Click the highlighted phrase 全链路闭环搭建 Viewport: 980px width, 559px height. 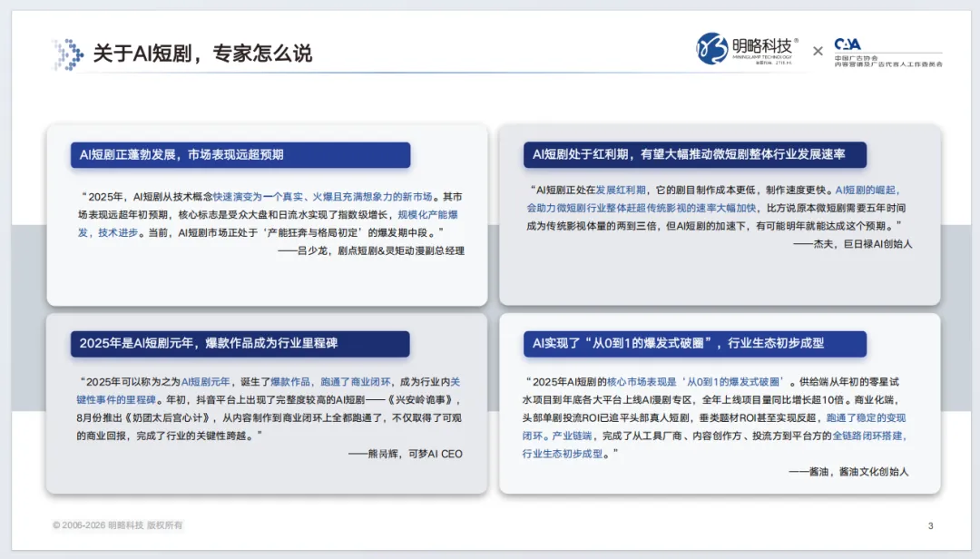867,436
